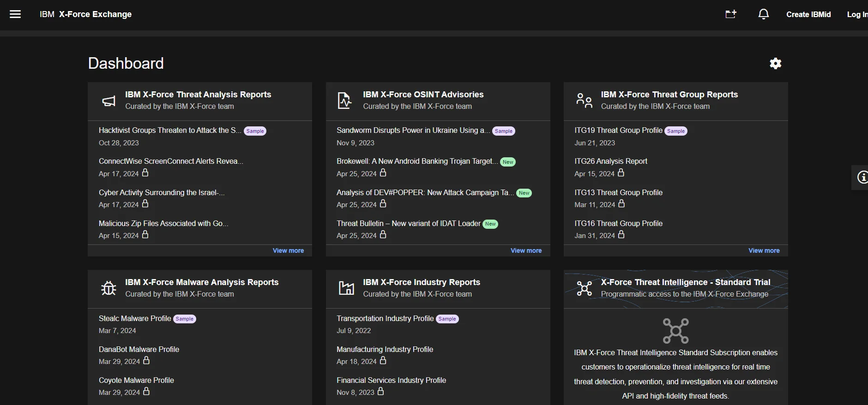Click the Industry Reports factory icon
The height and width of the screenshot is (405, 868).
(x=346, y=288)
